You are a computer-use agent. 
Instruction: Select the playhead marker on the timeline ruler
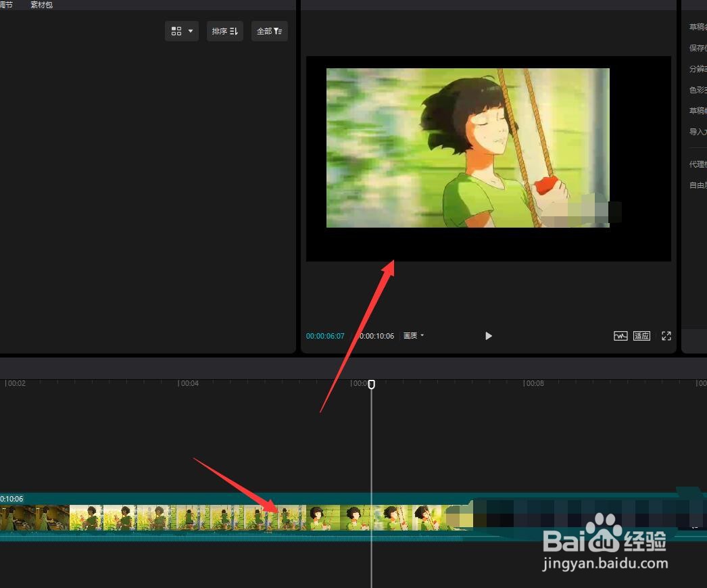pos(372,384)
